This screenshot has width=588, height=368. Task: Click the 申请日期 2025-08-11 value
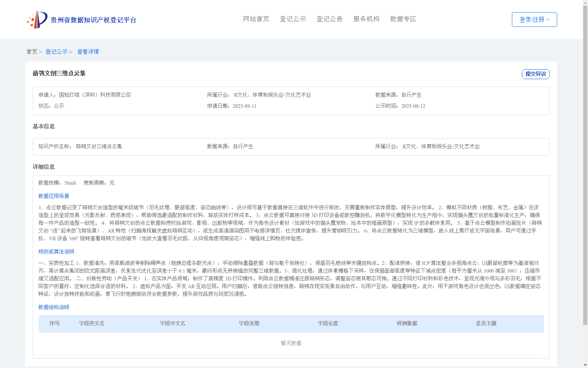point(244,106)
